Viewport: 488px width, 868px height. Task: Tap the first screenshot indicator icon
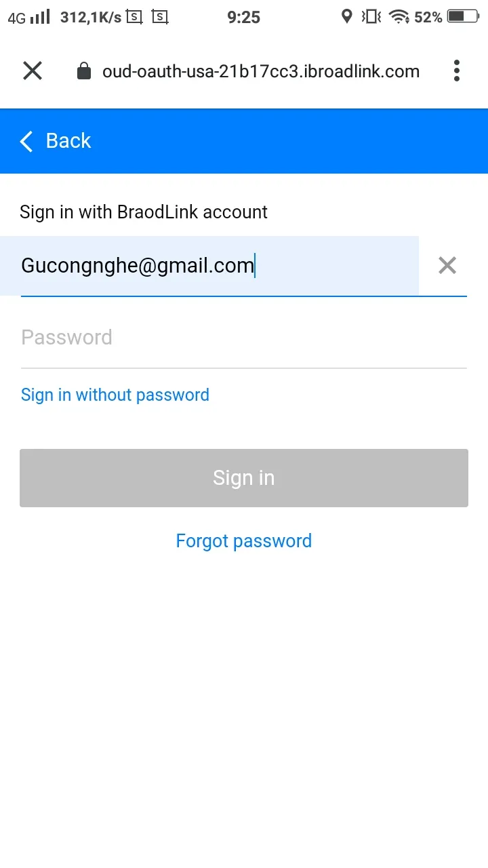(x=135, y=17)
